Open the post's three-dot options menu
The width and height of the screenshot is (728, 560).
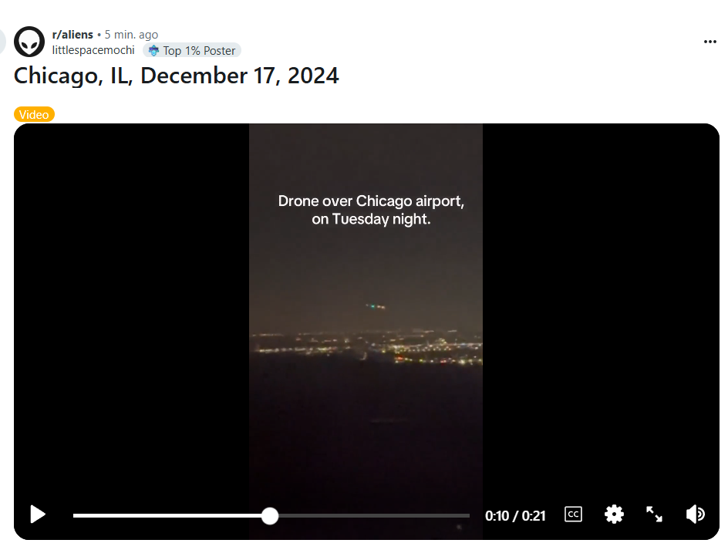click(710, 42)
